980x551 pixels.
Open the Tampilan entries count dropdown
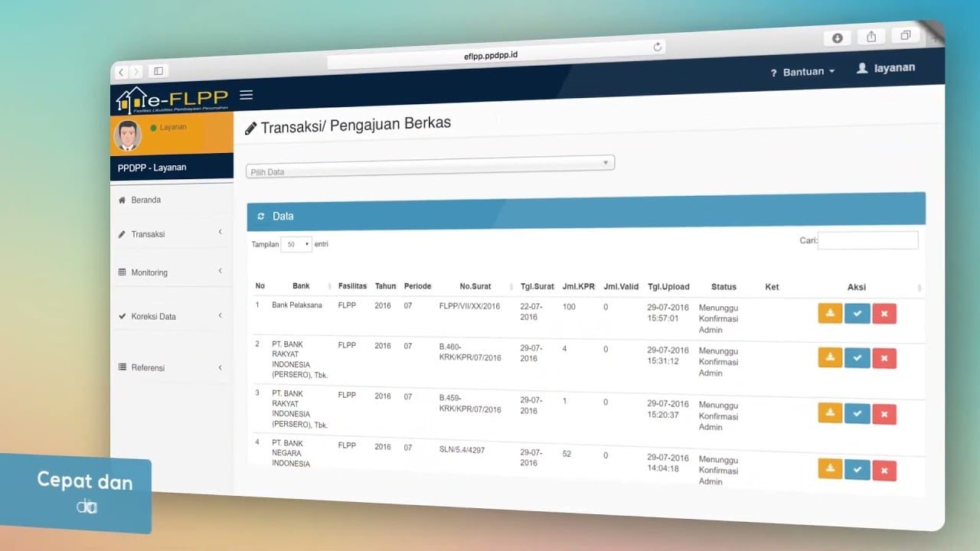point(296,244)
